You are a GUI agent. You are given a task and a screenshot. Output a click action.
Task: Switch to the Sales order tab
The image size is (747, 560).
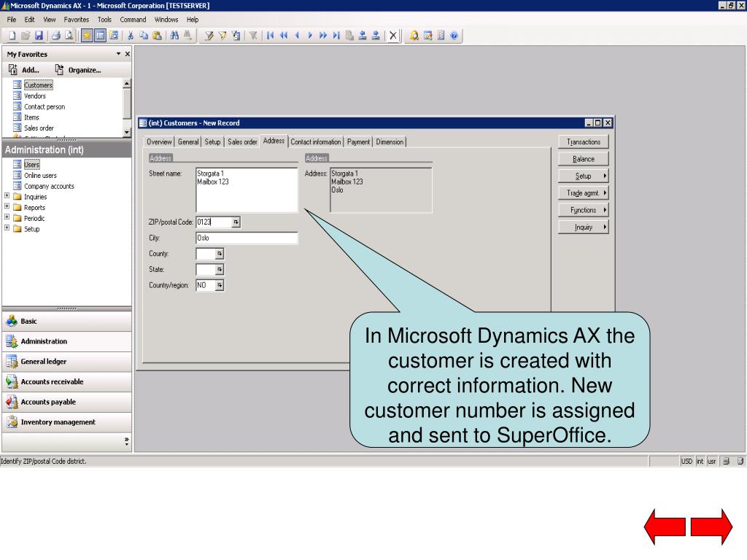(242, 142)
